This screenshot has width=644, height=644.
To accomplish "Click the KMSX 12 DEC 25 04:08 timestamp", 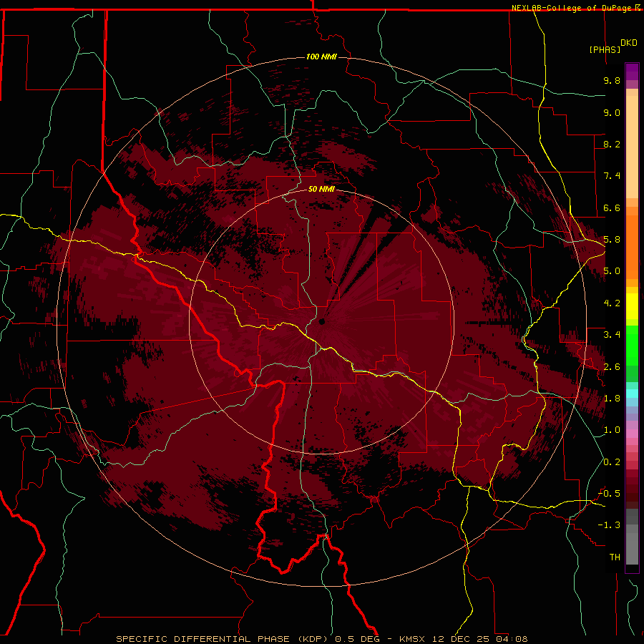I will click(x=464, y=639).
